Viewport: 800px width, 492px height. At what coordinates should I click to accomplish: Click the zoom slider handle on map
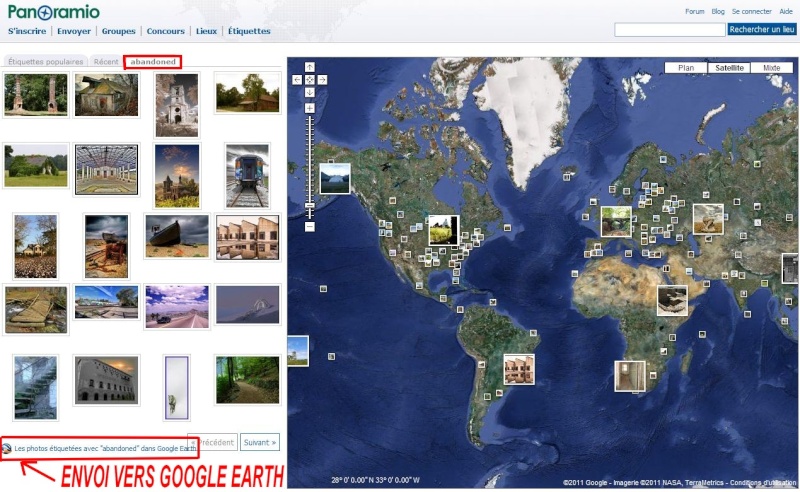click(310, 205)
